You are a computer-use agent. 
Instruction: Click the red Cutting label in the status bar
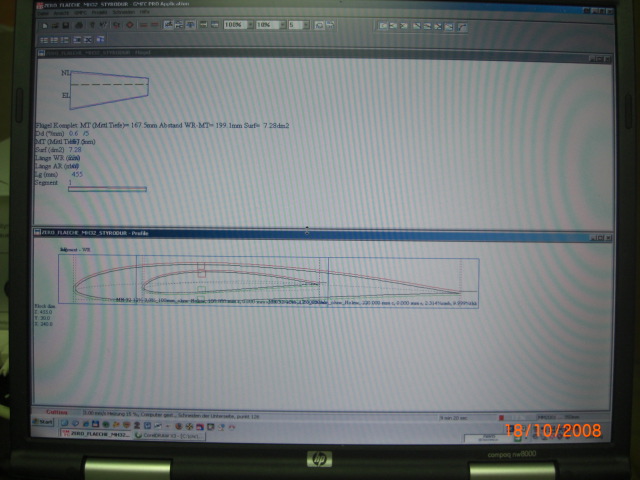tap(54, 412)
